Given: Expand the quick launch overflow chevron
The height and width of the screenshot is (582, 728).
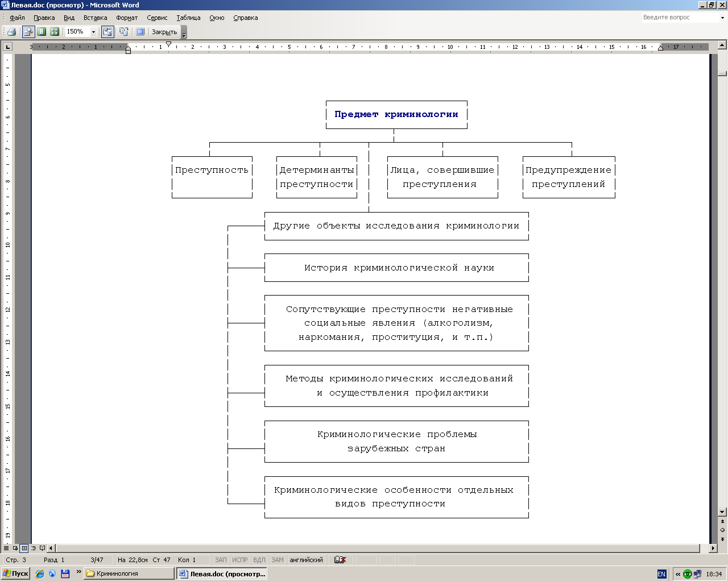Looking at the screenshot, I should (78, 572).
